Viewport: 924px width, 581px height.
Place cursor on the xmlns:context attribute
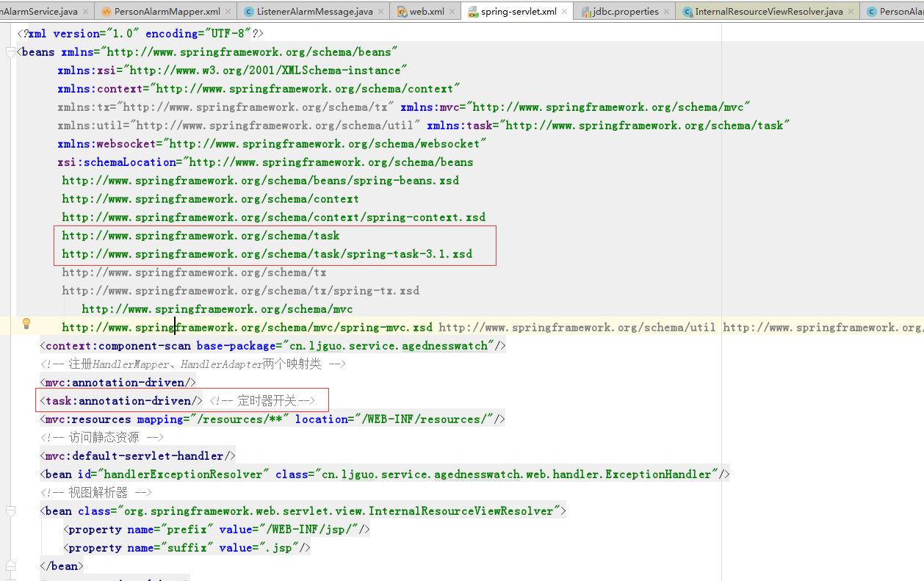point(259,89)
